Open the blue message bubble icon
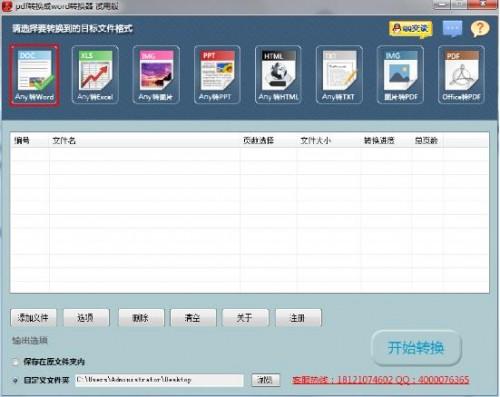500x397 pixels. 452,29
